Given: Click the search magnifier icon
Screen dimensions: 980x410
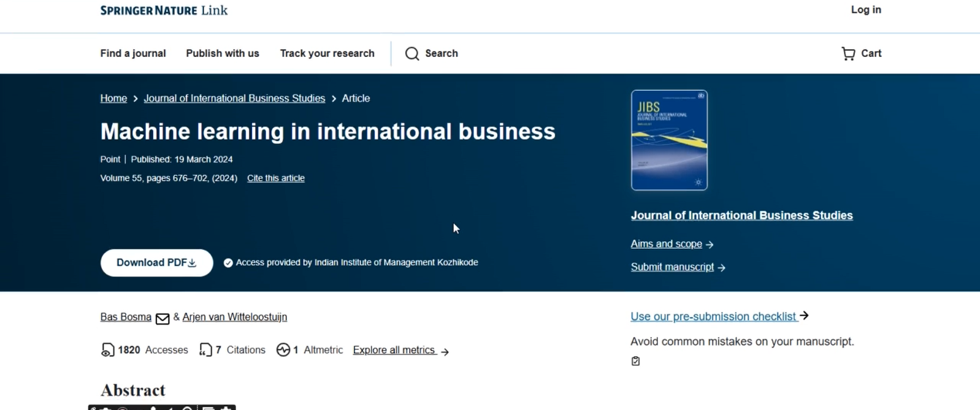Looking at the screenshot, I should (x=412, y=54).
